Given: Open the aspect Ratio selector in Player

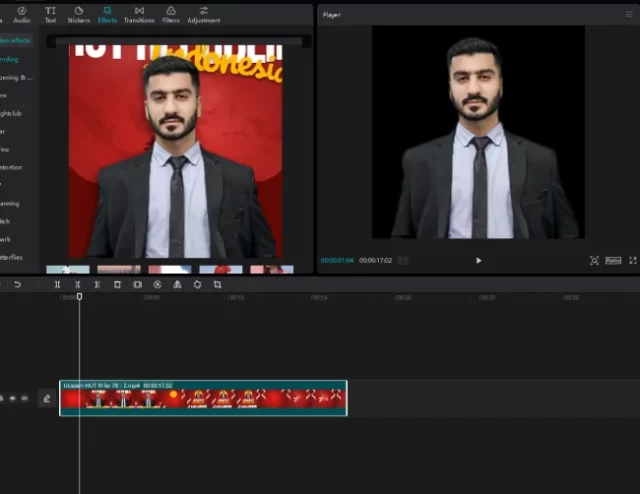Looking at the screenshot, I should (x=613, y=260).
